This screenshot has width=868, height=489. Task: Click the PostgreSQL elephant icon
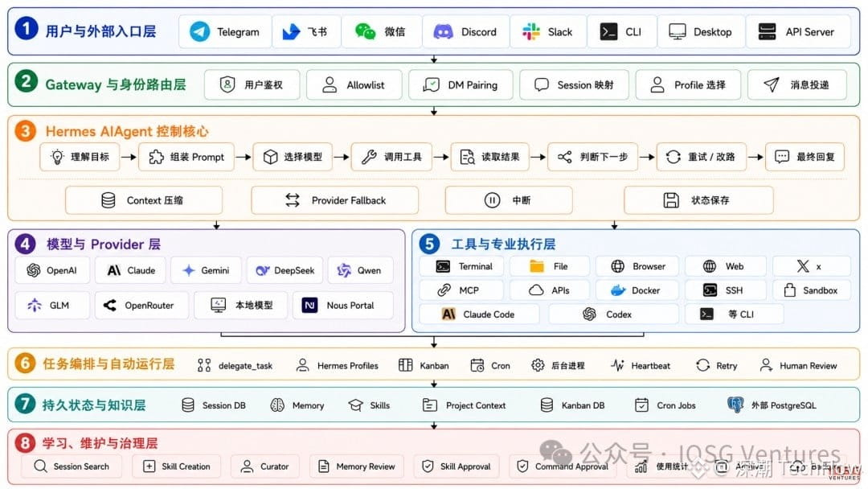735,405
